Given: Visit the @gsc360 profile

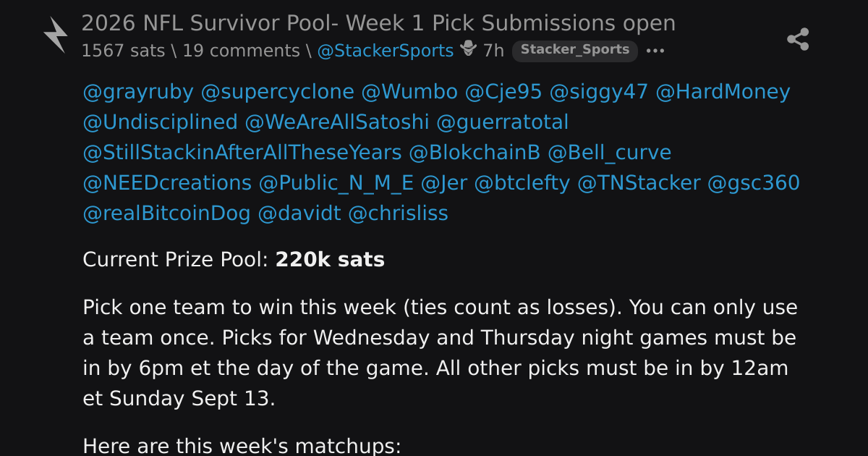Looking at the screenshot, I should pyautogui.click(x=754, y=183).
